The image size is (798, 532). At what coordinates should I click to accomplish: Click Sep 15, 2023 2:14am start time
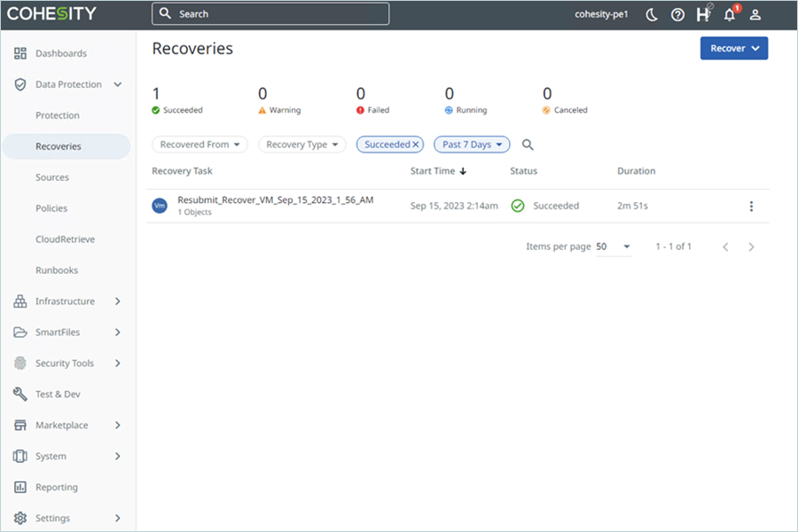pyautogui.click(x=454, y=206)
